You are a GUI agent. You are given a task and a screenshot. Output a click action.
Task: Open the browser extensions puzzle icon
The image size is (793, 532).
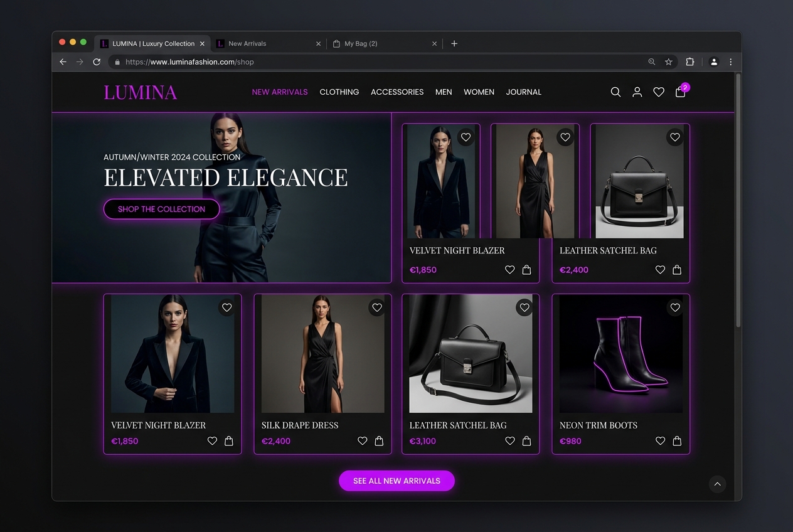coord(690,61)
